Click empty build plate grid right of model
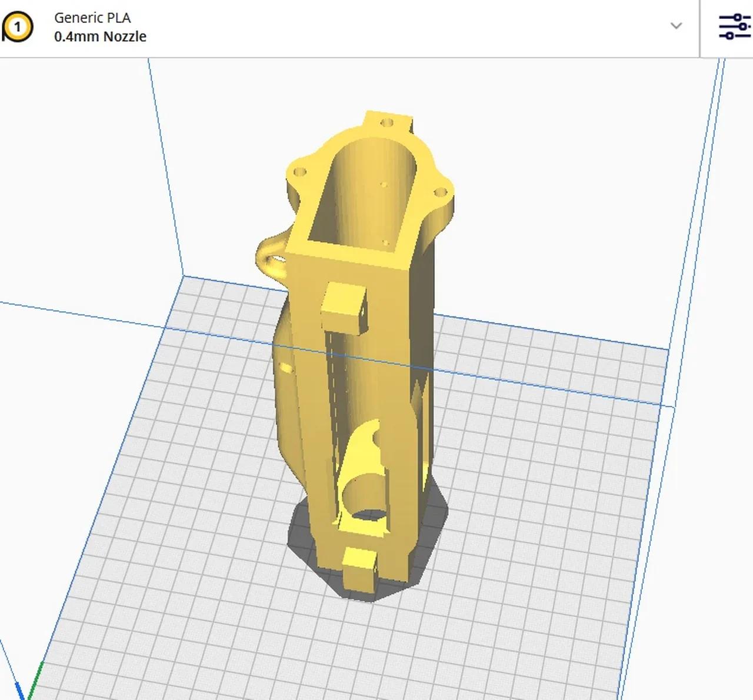Image resolution: width=753 pixels, height=700 pixels. [x=559, y=471]
